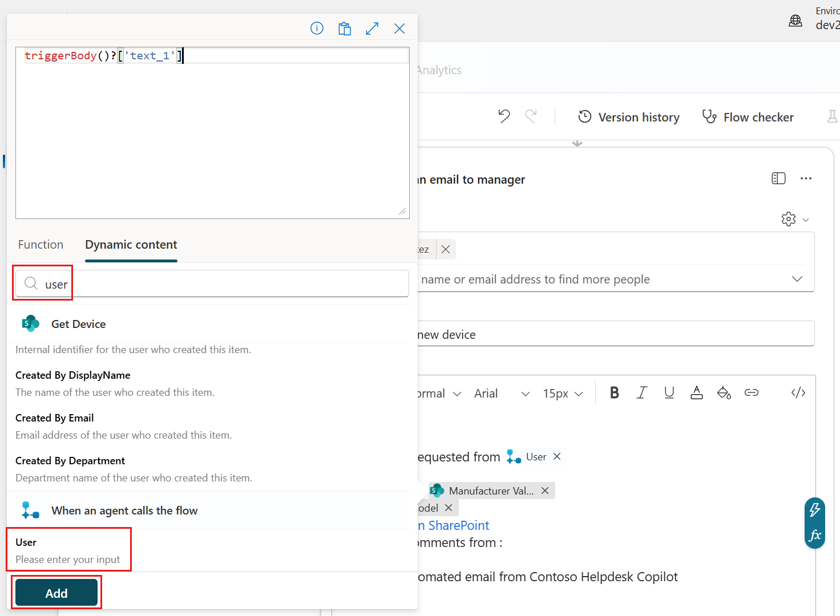Click the dynamic content search field
The height and width of the screenshot is (616, 840).
212,283
